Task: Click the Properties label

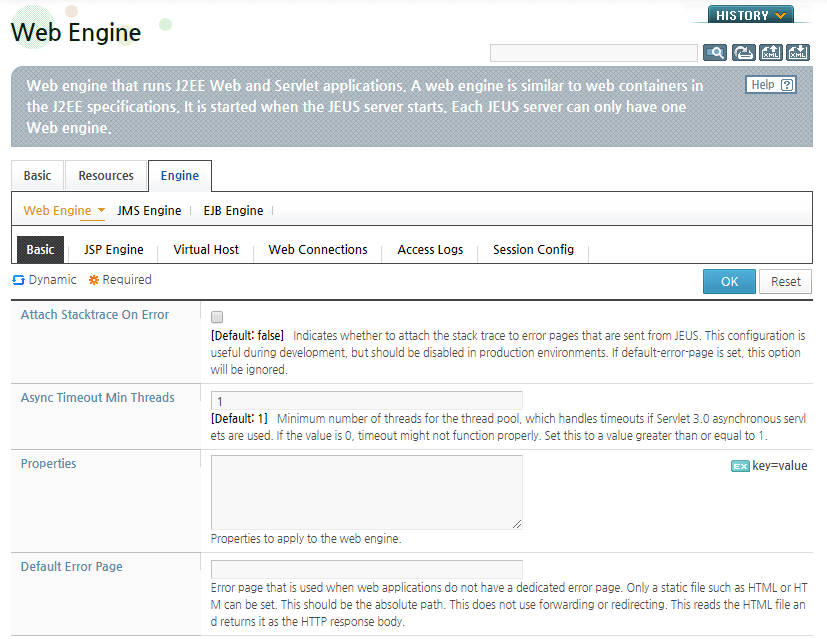Action: pyautogui.click(x=49, y=463)
